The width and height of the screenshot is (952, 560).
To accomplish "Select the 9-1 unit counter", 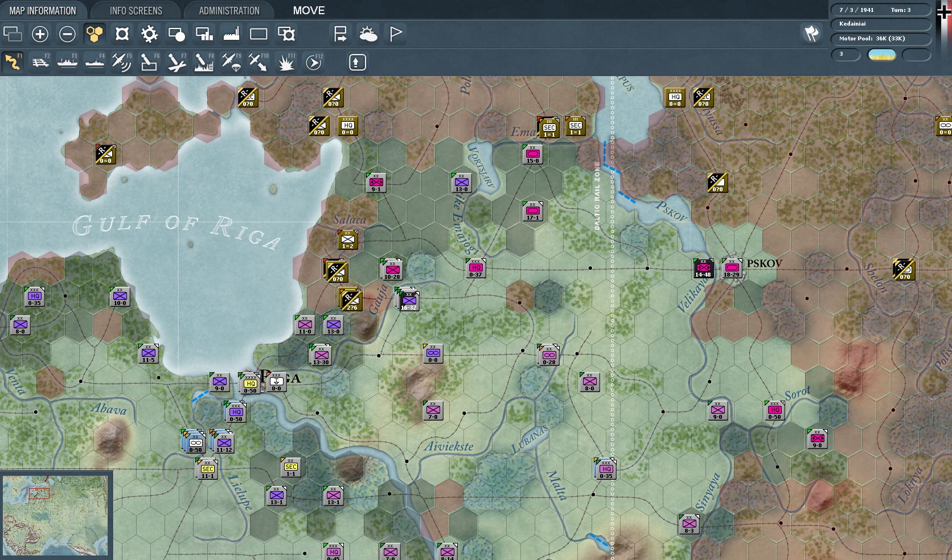I will pyautogui.click(x=376, y=183).
